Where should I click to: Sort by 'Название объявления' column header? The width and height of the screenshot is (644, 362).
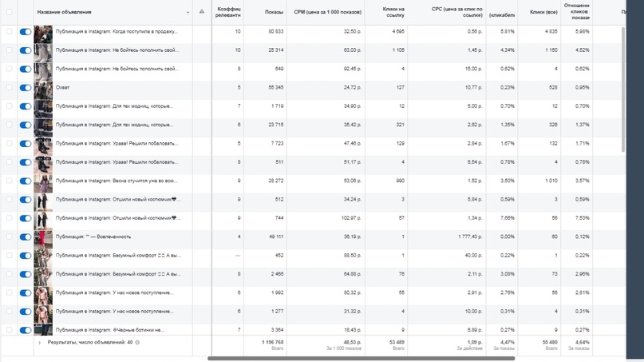(x=64, y=12)
